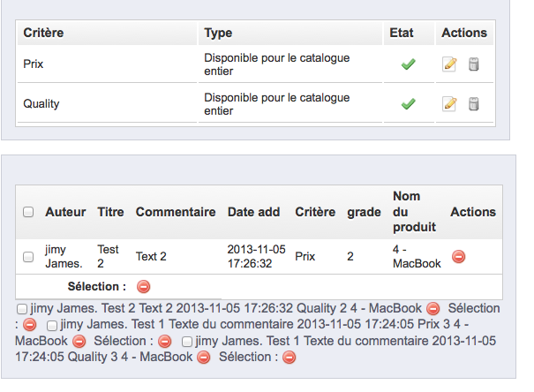Open the Quality criterion edit pencil

pos(449,104)
